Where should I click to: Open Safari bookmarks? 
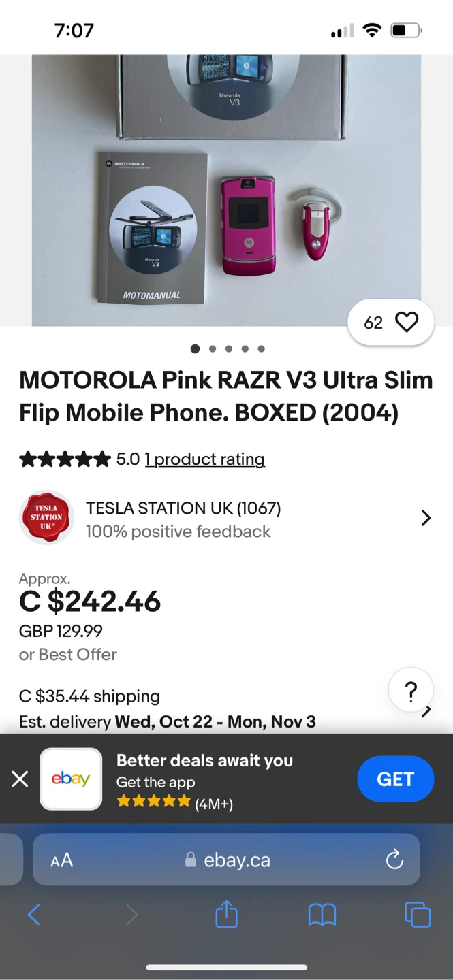[322, 915]
